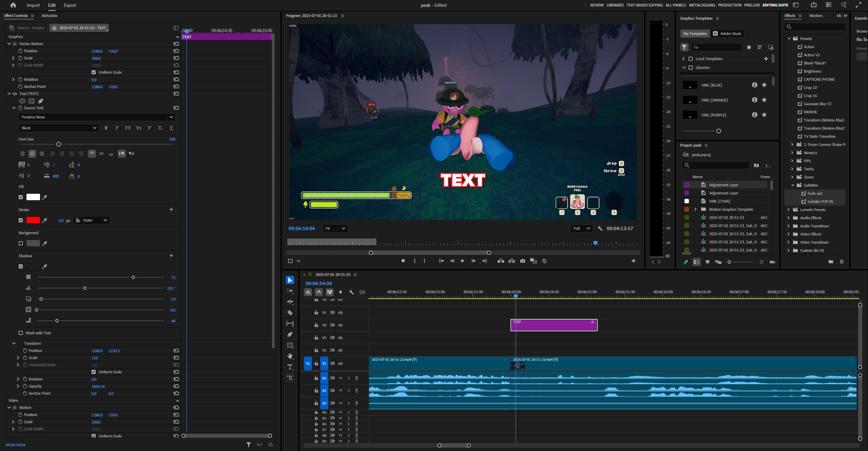Switch to the Metadata tab
The image size is (868, 451).
[50, 16]
